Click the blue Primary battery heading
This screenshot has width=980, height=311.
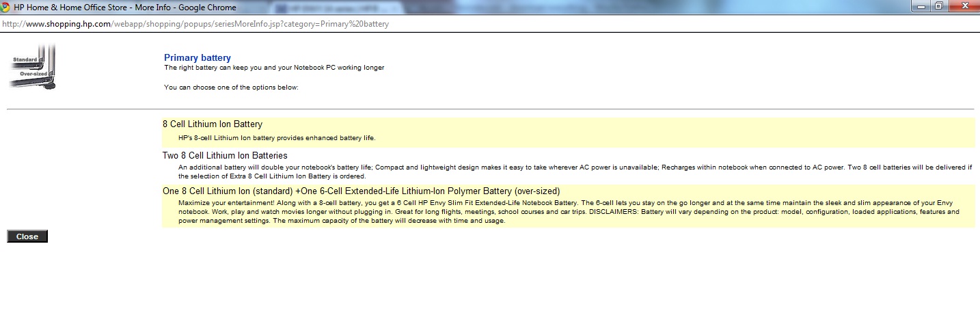pos(198,58)
